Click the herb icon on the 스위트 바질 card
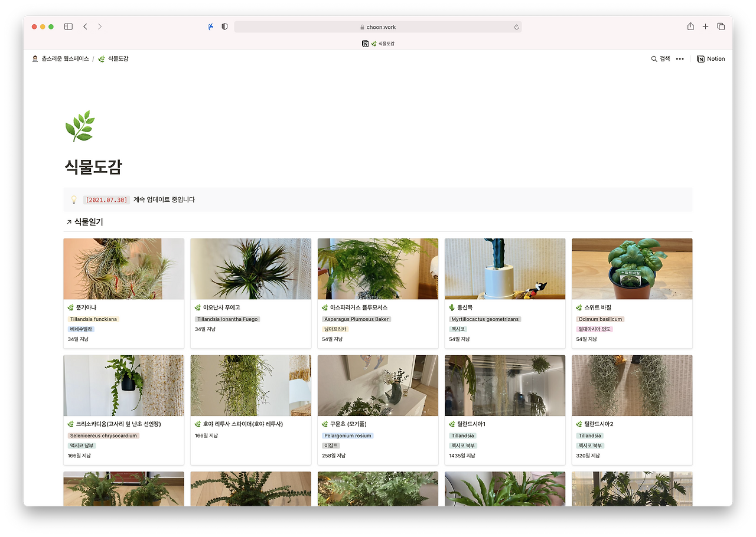This screenshot has height=537, width=756. pyautogui.click(x=579, y=307)
